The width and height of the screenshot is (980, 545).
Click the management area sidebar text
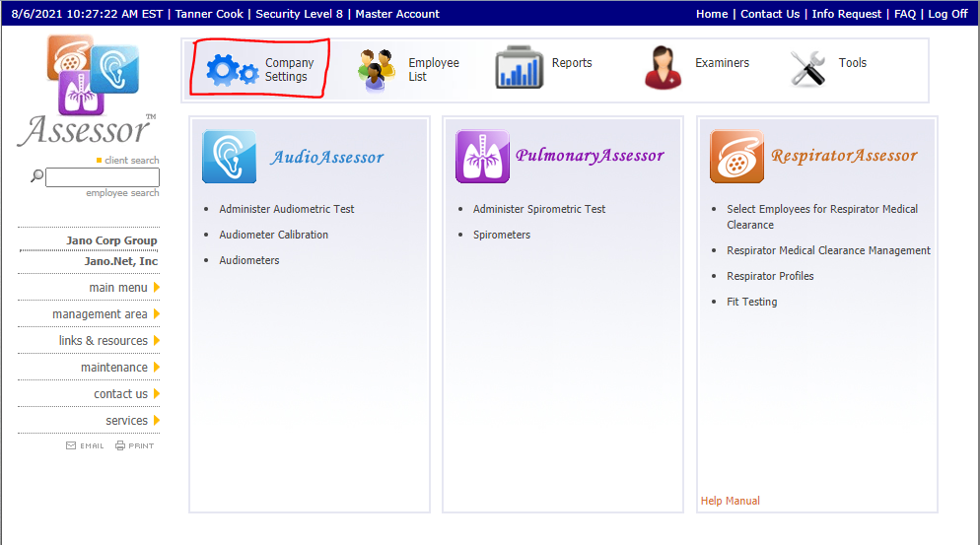point(100,313)
